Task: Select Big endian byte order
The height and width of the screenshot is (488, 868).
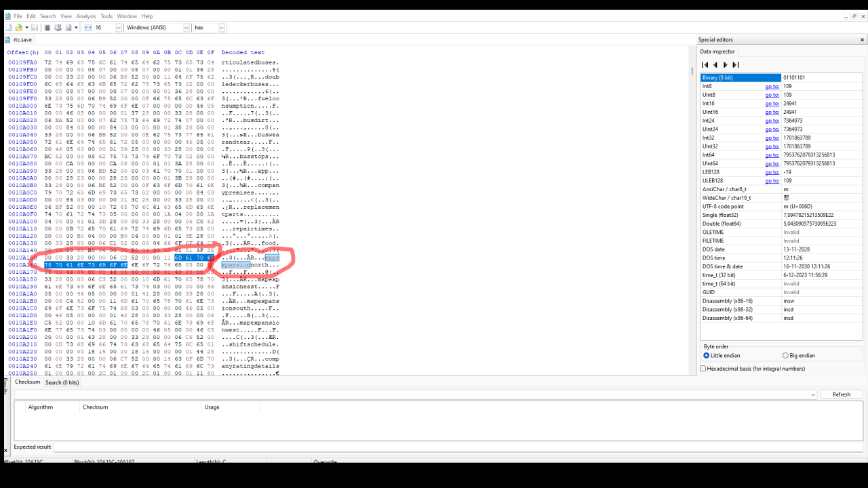Action: [785, 355]
